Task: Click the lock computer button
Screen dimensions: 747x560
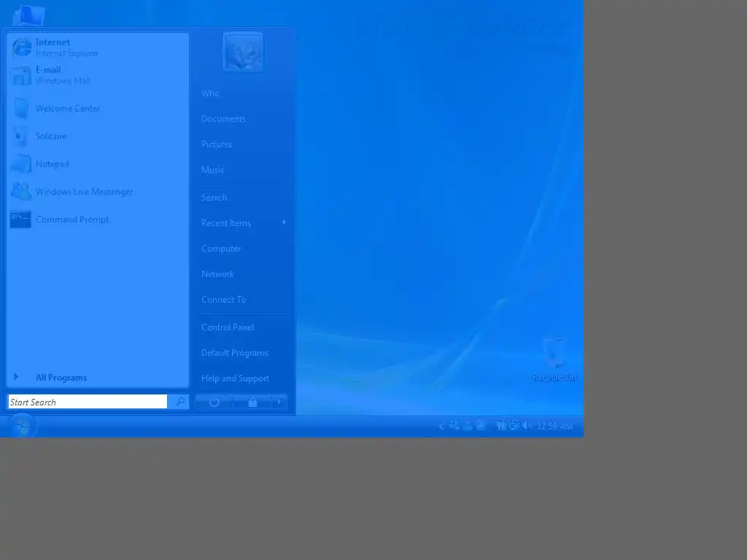Action: [x=252, y=402]
